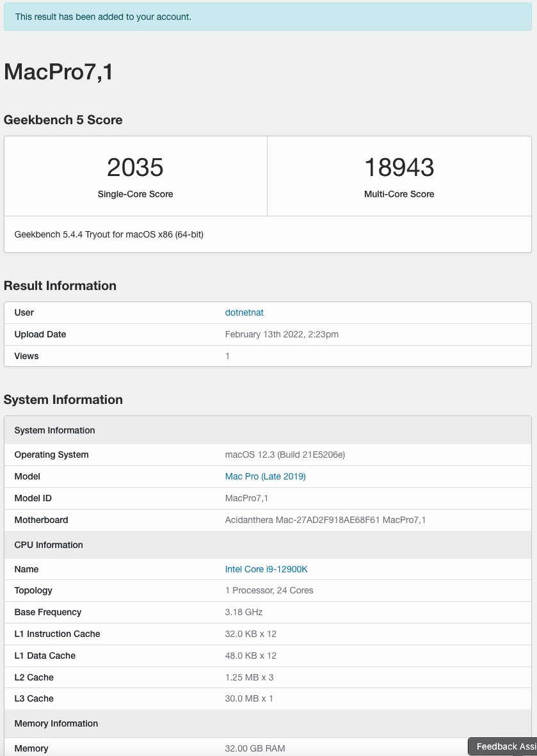Select the Views count value 1
The image size is (537, 756).
pyautogui.click(x=227, y=356)
